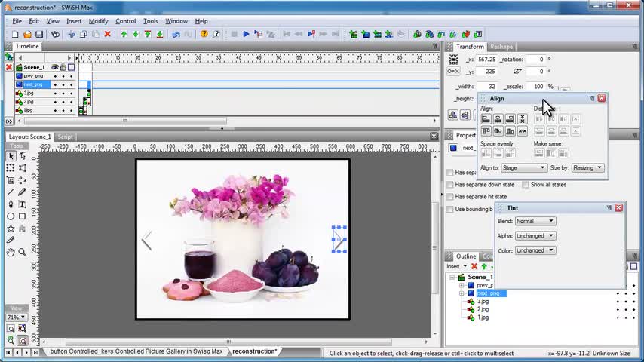Check the Show all states option

[x=526, y=185]
